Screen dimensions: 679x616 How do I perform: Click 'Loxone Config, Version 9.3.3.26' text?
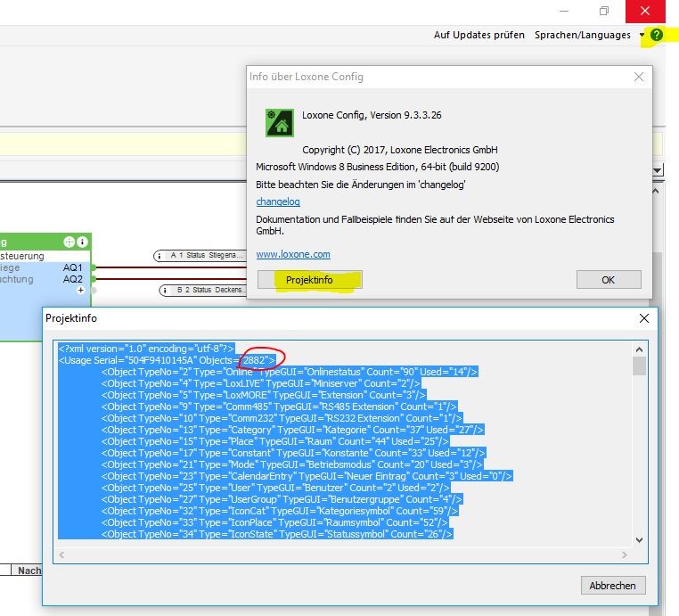pyautogui.click(x=372, y=115)
